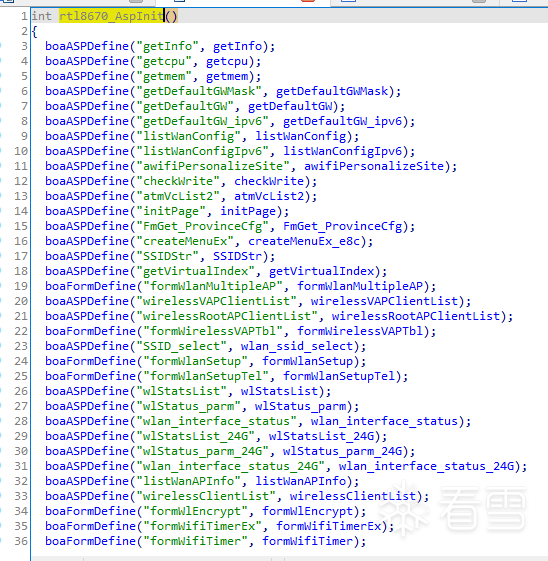Click the formWlEncrypt function argument
This screenshot has width=548, height=561.
(308, 512)
